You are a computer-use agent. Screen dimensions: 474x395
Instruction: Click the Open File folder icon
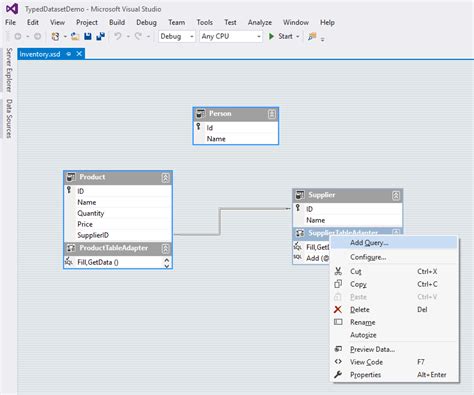pos(75,36)
